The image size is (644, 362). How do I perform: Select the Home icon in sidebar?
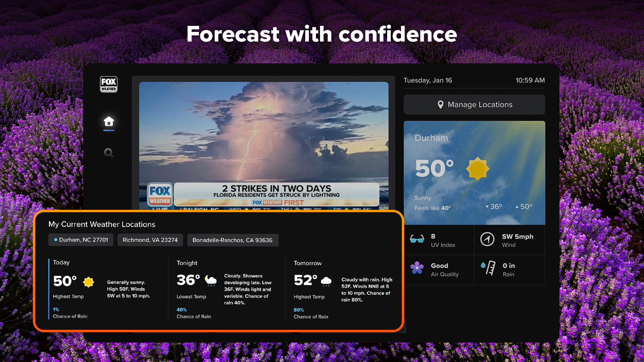tap(109, 121)
